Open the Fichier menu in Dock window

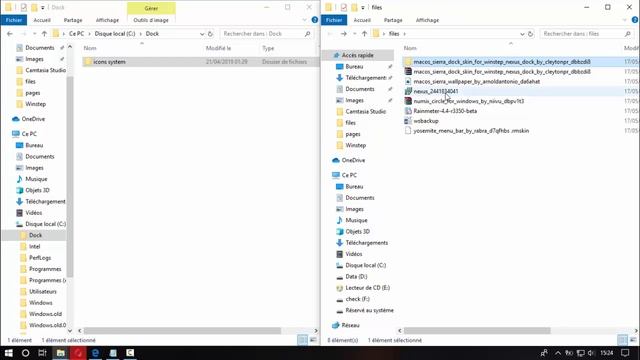pos(14,20)
